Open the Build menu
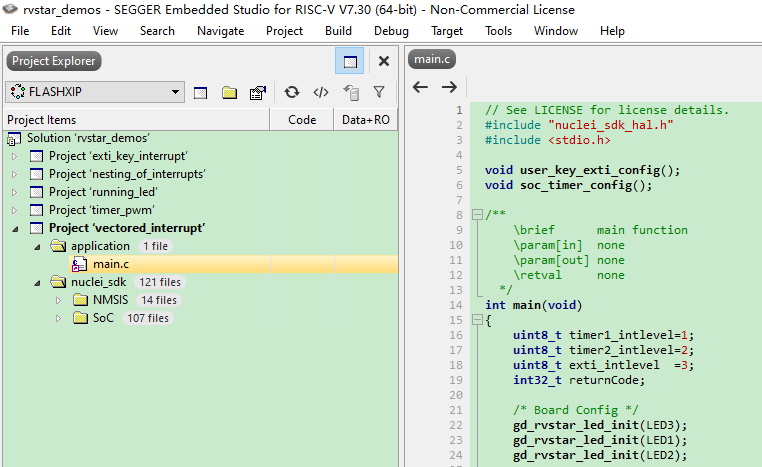 point(338,31)
